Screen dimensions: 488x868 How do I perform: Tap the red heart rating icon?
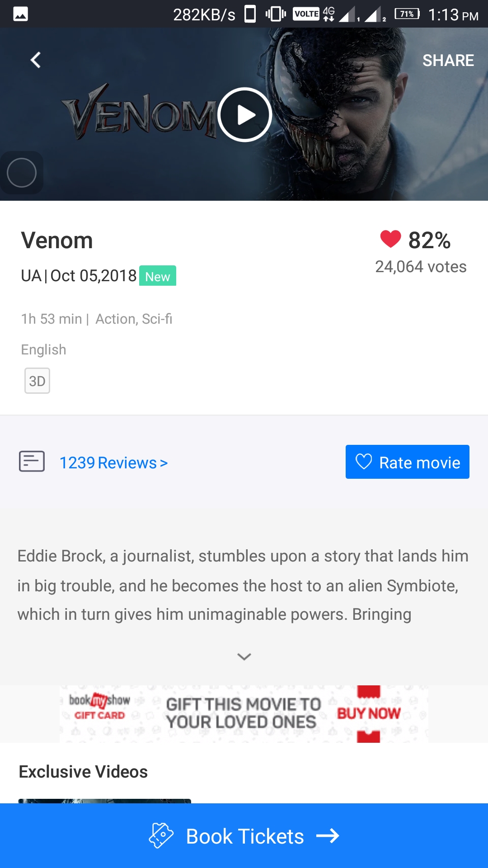[390, 239]
